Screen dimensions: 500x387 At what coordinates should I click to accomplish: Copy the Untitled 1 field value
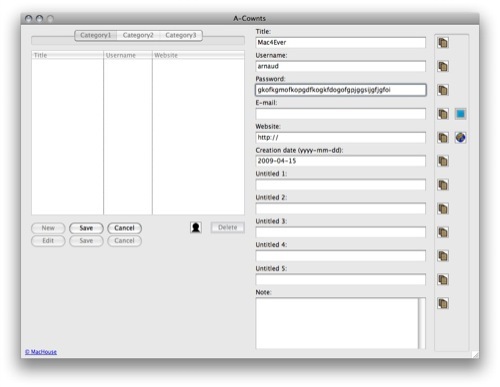coord(443,185)
